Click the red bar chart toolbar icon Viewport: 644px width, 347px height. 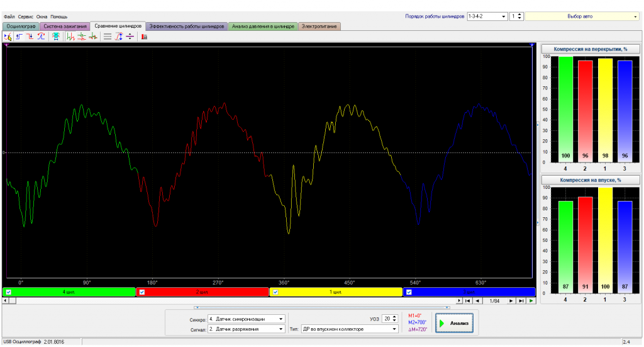(144, 37)
